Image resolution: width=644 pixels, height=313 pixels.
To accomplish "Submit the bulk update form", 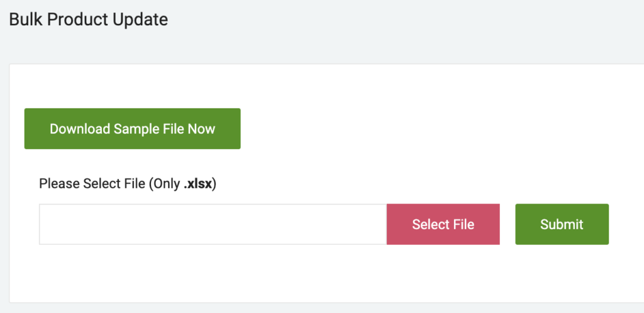I will (x=562, y=224).
